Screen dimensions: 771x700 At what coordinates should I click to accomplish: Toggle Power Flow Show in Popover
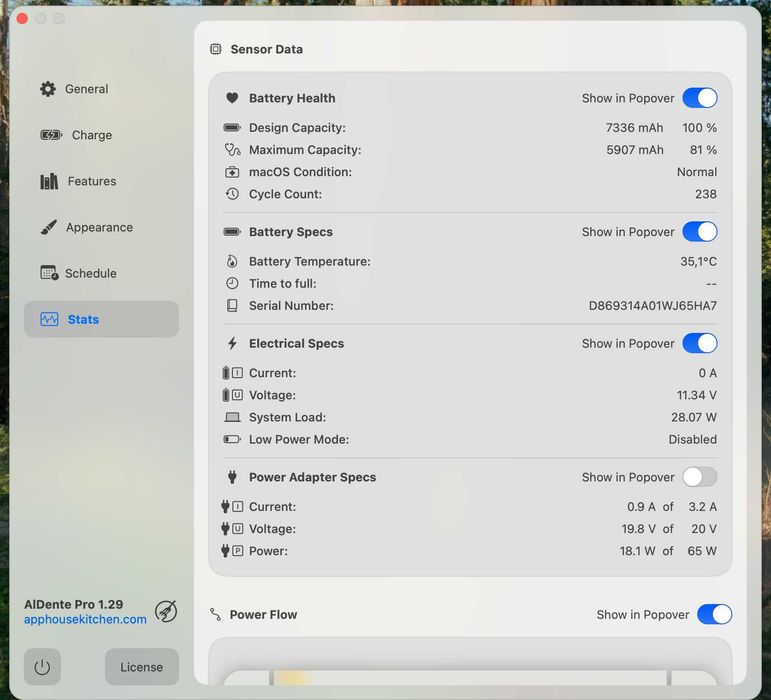coord(714,614)
